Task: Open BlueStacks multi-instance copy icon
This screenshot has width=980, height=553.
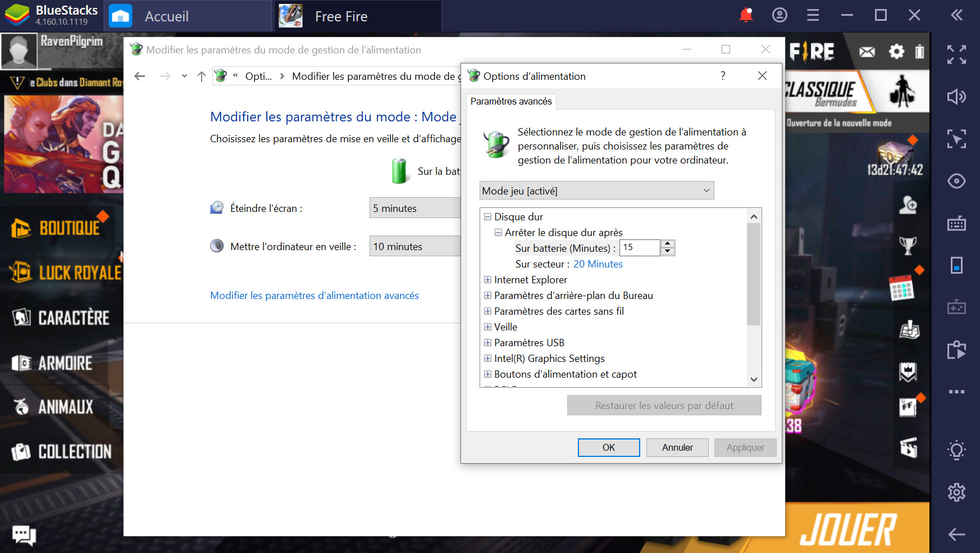Action: click(x=956, y=350)
